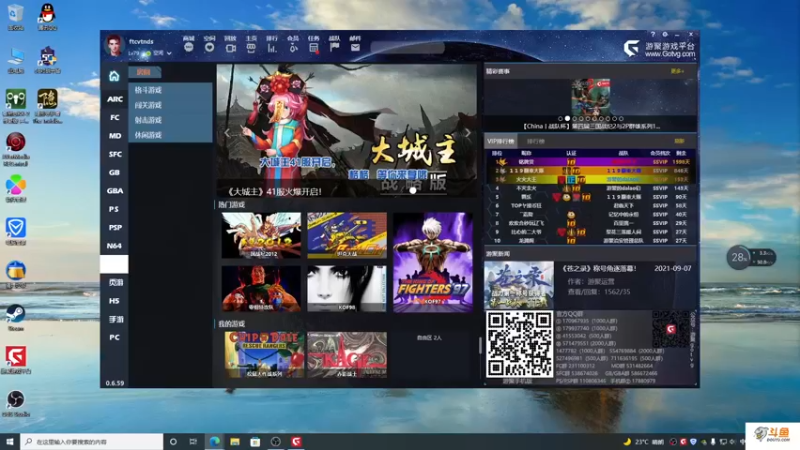Switch to the VIP排行榜 tab

(501, 141)
